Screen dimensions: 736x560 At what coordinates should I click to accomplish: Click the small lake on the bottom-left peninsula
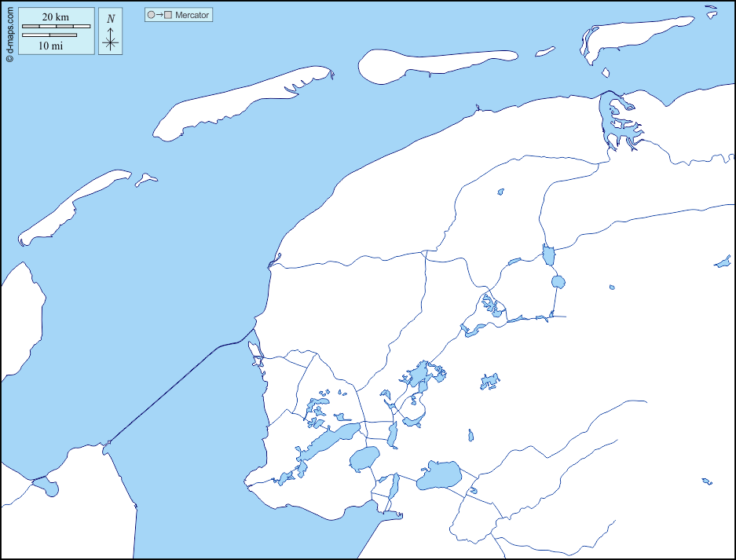(x=49, y=488)
